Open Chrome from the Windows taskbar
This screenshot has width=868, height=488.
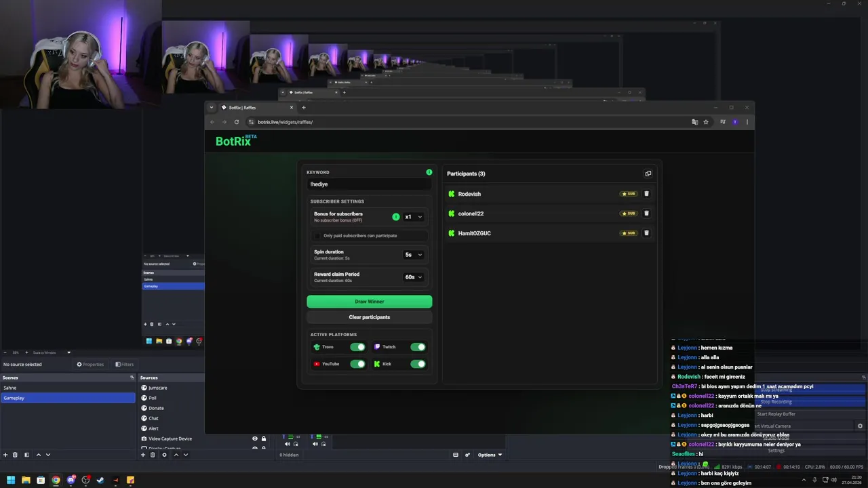click(56, 480)
